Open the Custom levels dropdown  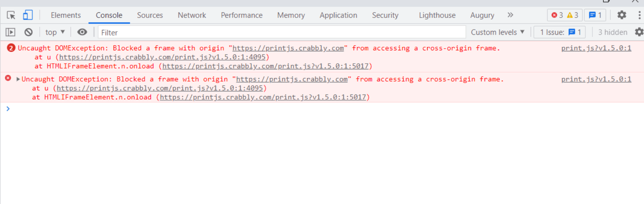tap(497, 32)
